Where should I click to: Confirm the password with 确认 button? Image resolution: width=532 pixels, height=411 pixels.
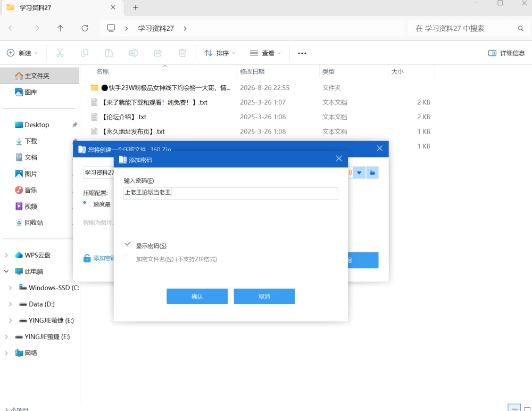point(197,296)
